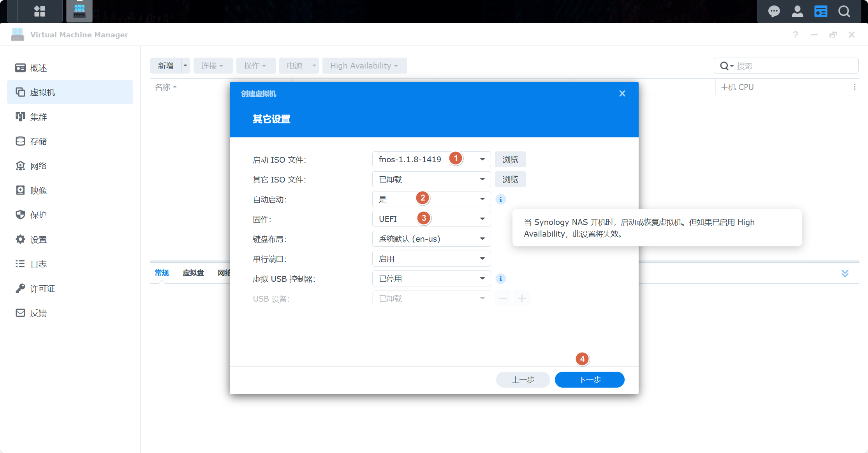Open the user account icon
868x453 pixels.
point(797,11)
